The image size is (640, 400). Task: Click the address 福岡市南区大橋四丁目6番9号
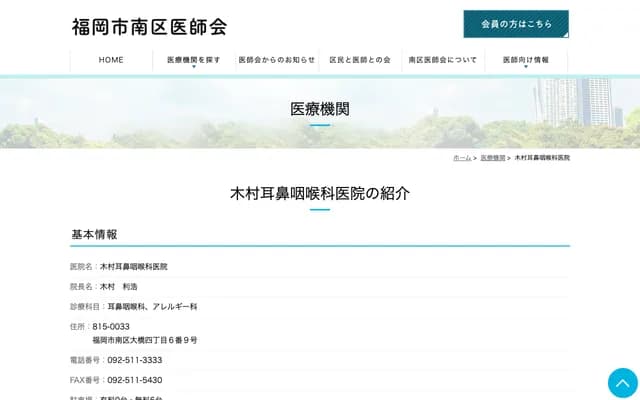point(144,340)
